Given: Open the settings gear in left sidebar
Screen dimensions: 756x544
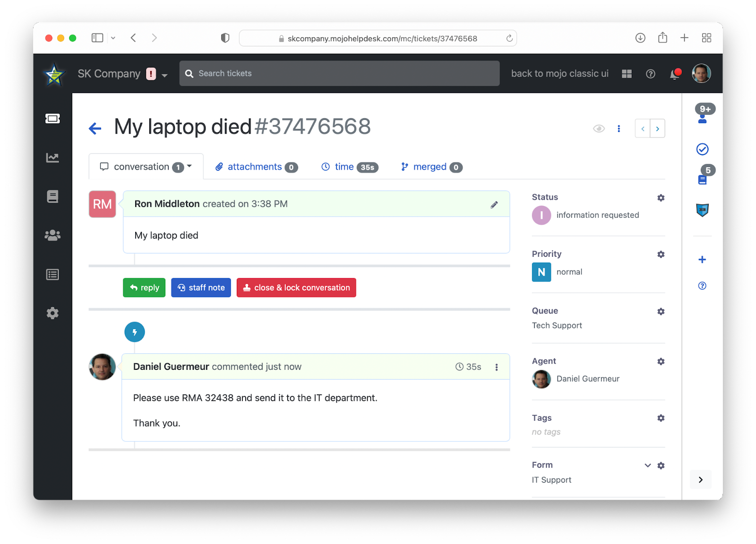Looking at the screenshot, I should pyautogui.click(x=52, y=313).
